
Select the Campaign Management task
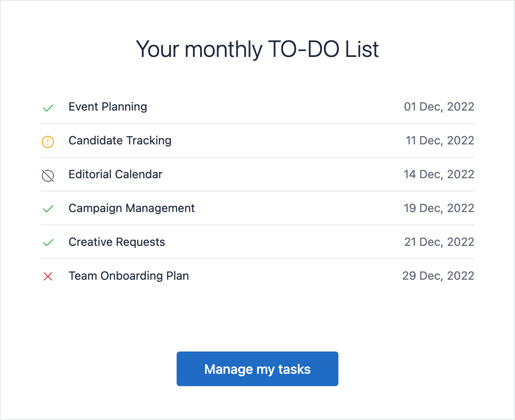tap(132, 208)
